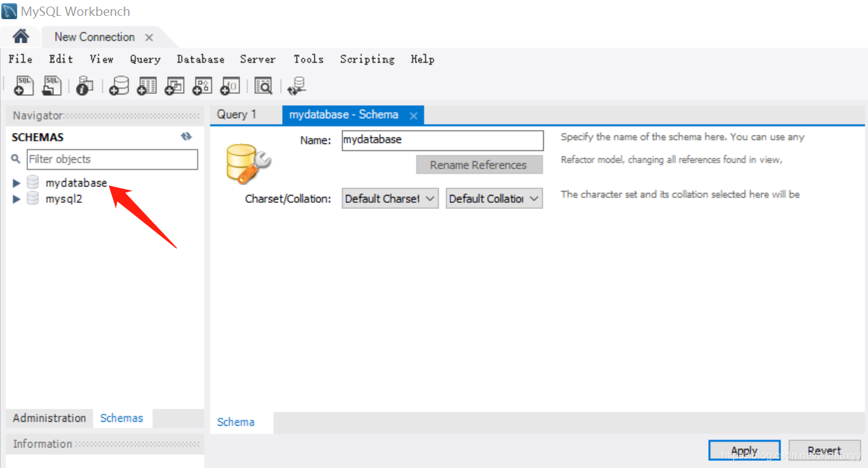Viewport: 868px width, 468px height.
Task: Create a new function f() icon
Action: (x=230, y=85)
